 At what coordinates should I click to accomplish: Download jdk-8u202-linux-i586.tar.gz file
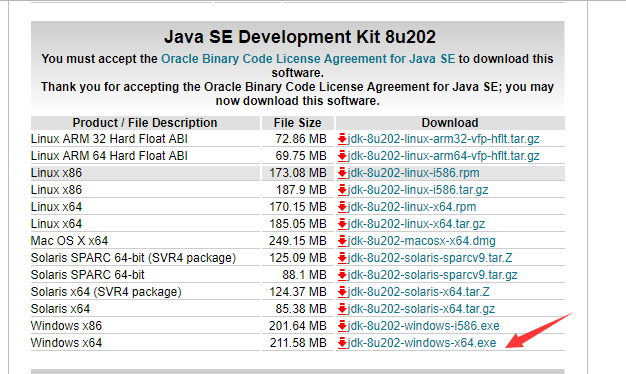click(418, 190)
